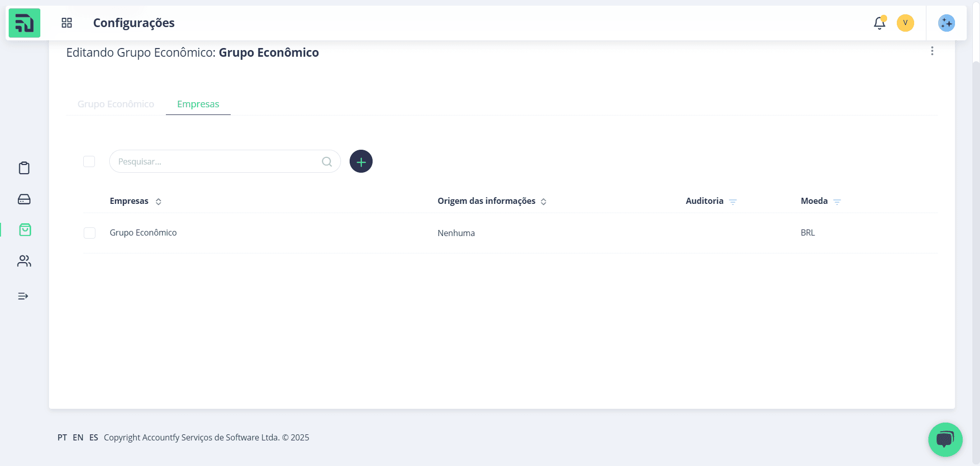Click the Origem das informações header label
980x466 pixels.
486,201
